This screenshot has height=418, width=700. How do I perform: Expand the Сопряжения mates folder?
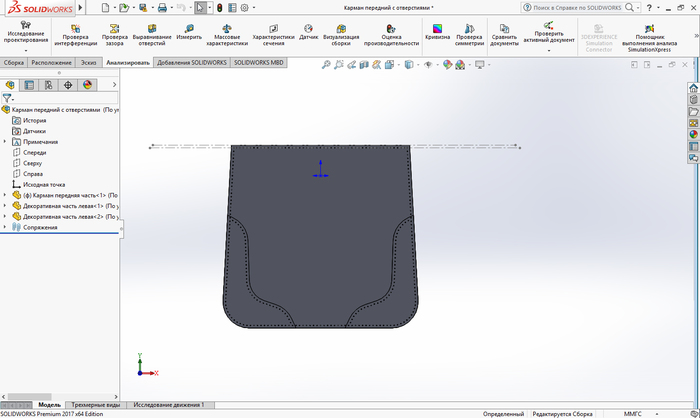pos(5,227)
